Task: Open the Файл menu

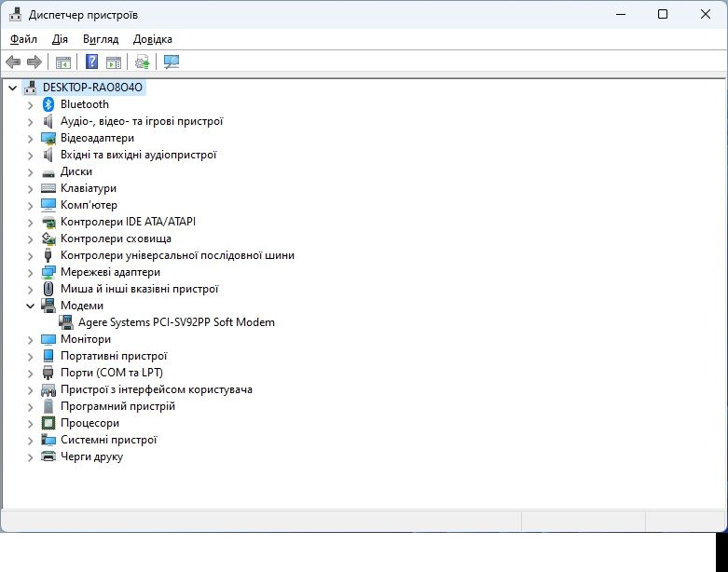Action: (23, 39)
